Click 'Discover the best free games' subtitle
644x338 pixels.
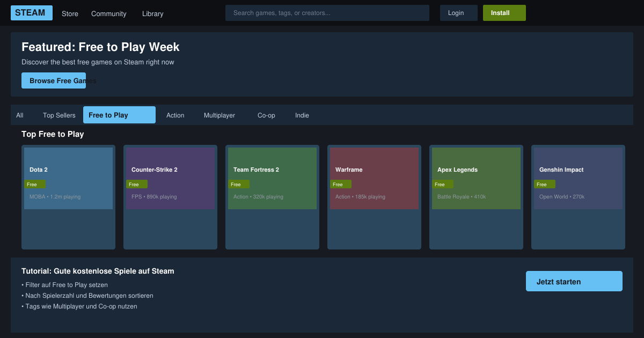[x=98, y=62]
